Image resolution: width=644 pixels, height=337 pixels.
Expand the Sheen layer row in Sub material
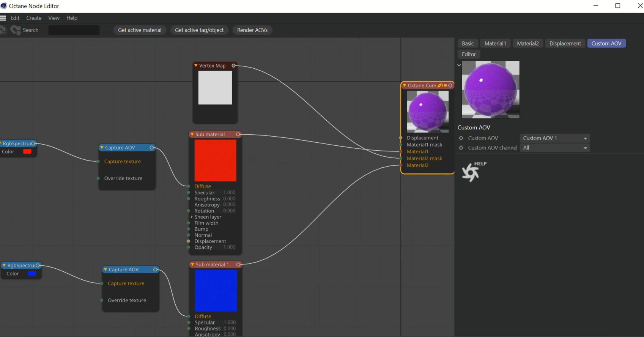click(x=192, y=217)
